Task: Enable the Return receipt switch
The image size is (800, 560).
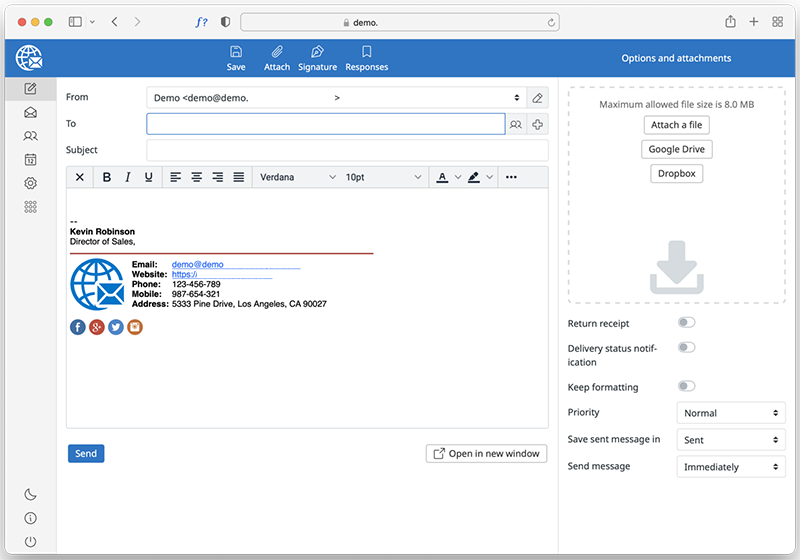Action: click(x=686, y=323)
